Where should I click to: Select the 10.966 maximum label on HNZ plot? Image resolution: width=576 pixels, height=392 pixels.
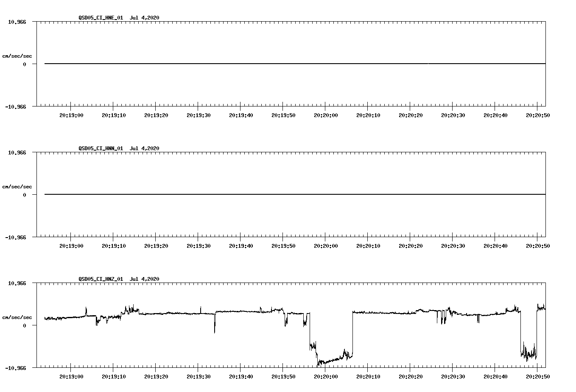17,283
